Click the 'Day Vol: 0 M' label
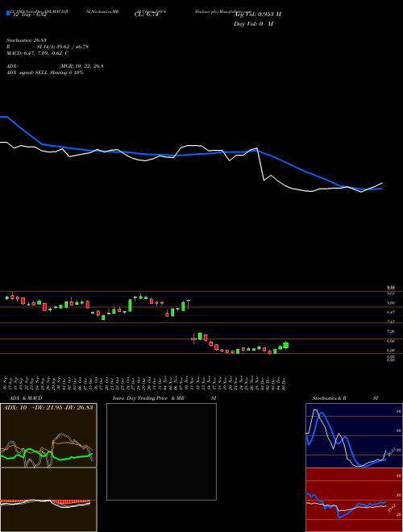Image resolution: width=403 pixels, height=532 pixels. pyautogui.click(x=253, y=23)
